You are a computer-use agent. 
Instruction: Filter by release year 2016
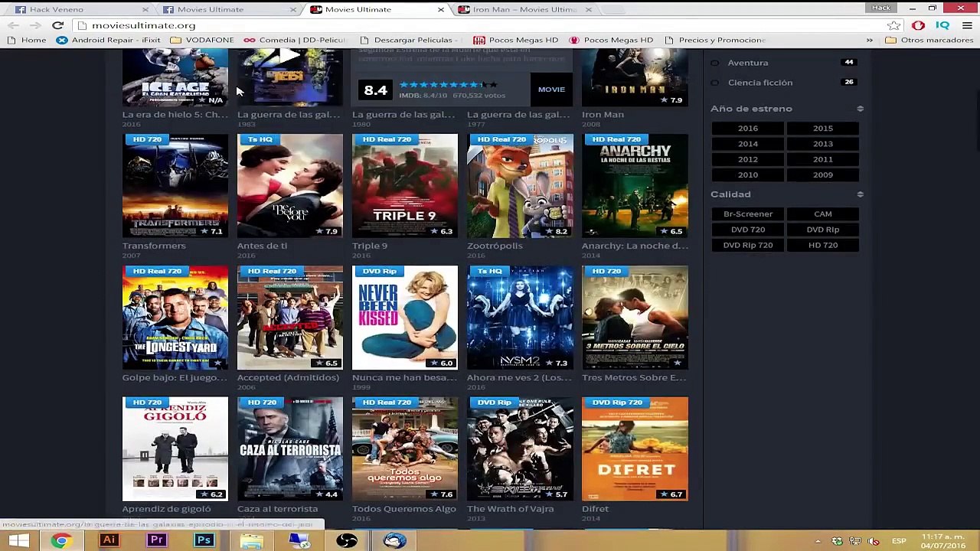click(x=748, y=129)
